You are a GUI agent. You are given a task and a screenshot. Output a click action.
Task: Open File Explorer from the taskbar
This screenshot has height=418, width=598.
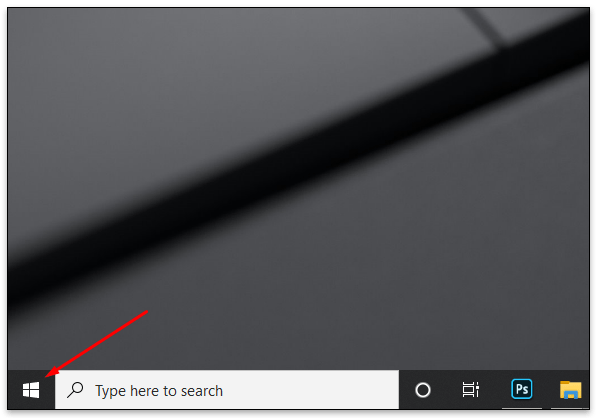coord(570,389)
